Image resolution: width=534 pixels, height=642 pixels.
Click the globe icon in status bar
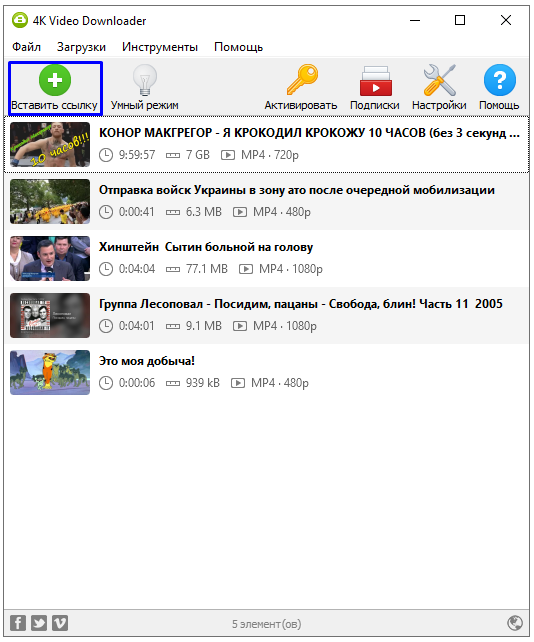coord(515,623)
